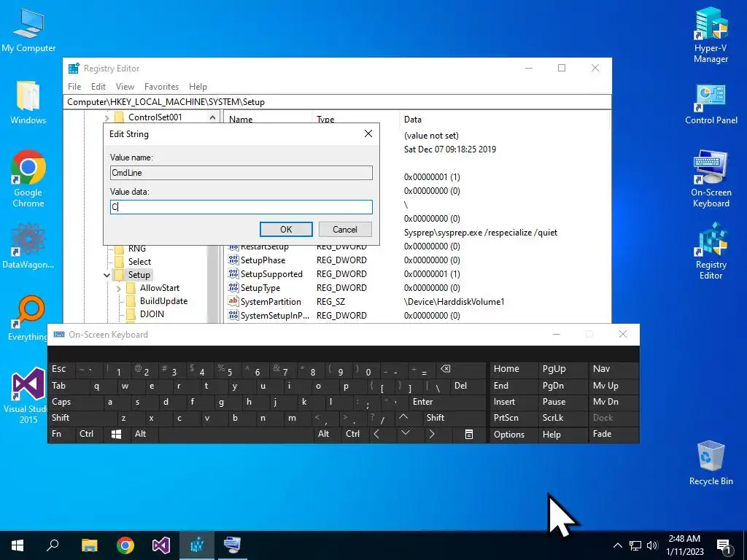Click the Windows Start button
The height and width of the screenshot is (560, 747).
pos(18,545)
